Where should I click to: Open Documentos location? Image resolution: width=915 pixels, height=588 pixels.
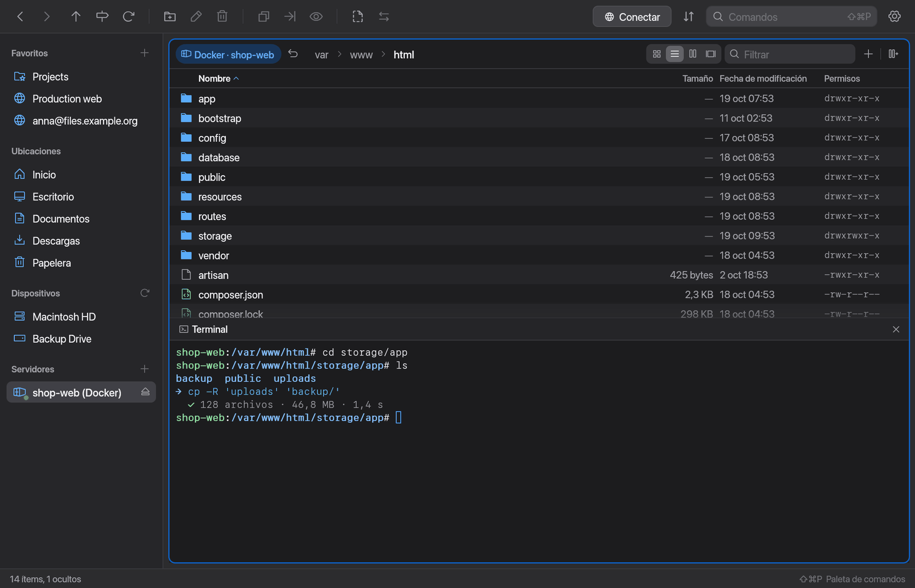[81, 219]
